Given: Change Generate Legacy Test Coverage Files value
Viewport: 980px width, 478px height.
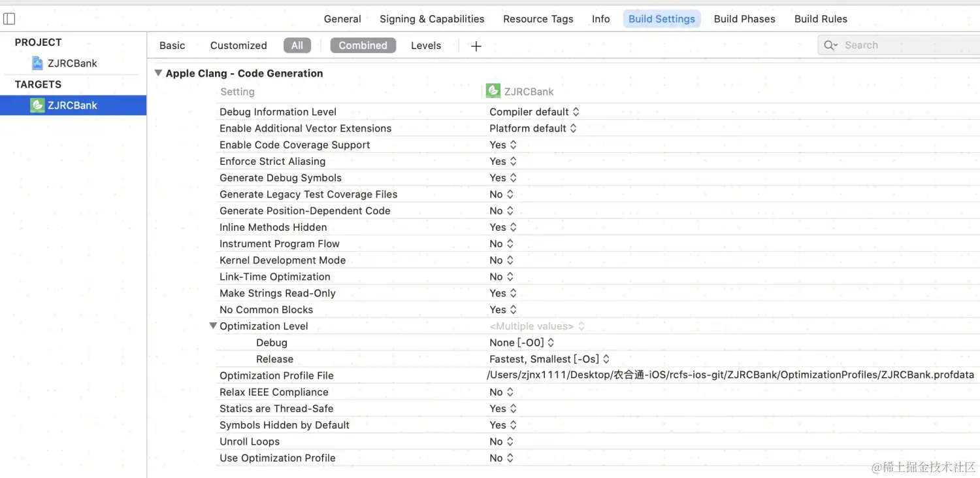Looking at the screenshot, I should [x=502, y=194].
